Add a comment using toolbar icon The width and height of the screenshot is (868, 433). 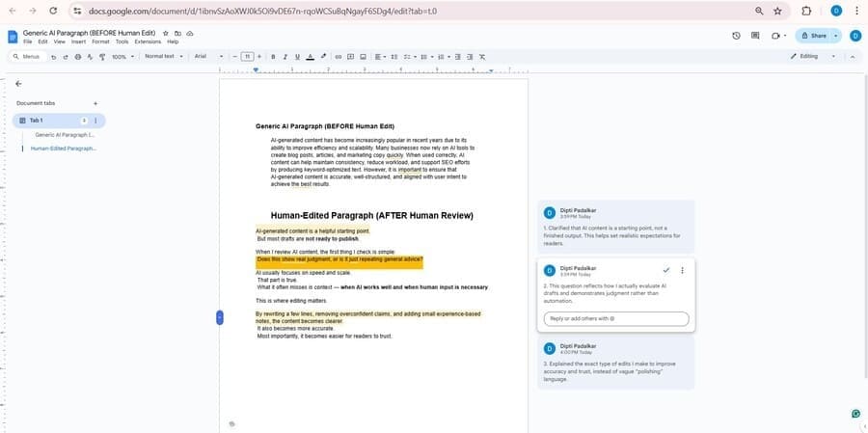pos(350,57)
